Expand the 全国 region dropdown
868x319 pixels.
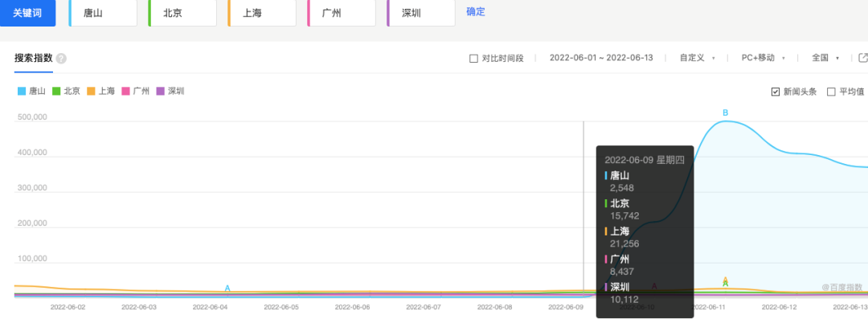coord(825,58)
